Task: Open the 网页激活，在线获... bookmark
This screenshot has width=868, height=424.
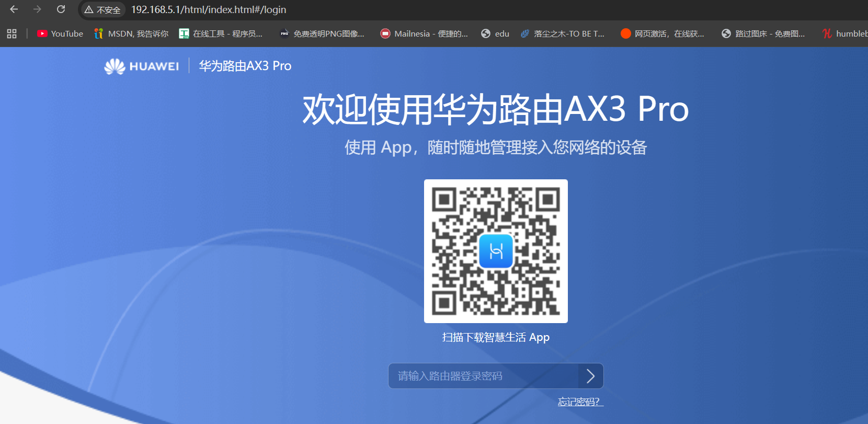Action: click(x=663, y=33)
